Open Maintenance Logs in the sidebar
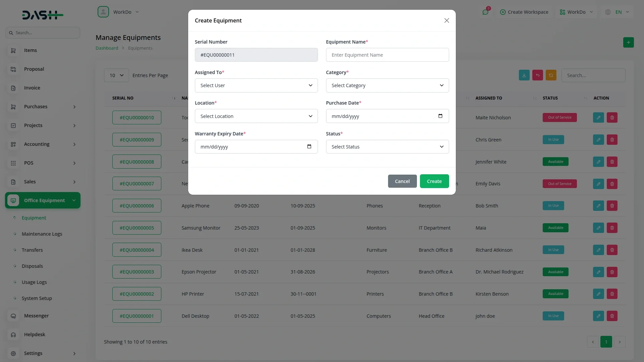This screenshot has height=362, width=644. [x=42, y=234]
